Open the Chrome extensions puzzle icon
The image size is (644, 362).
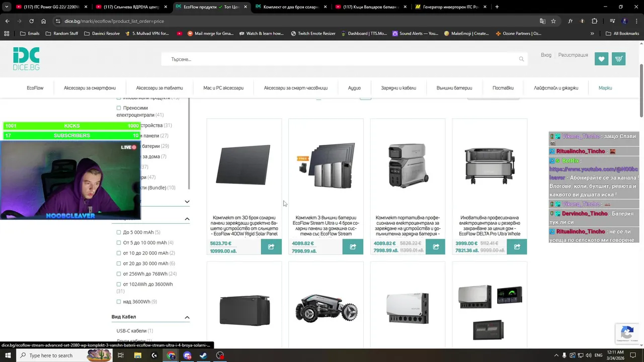[x=594, y=21]
